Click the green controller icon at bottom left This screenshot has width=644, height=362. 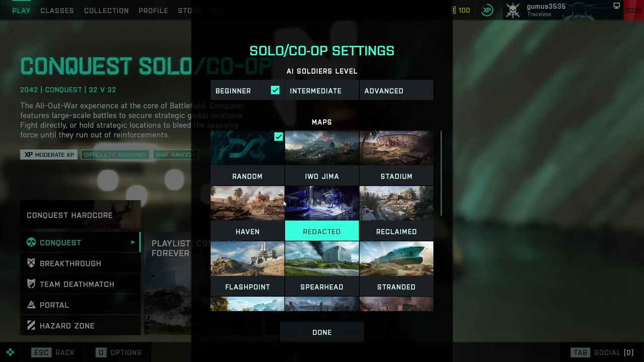tap(10, 352)
